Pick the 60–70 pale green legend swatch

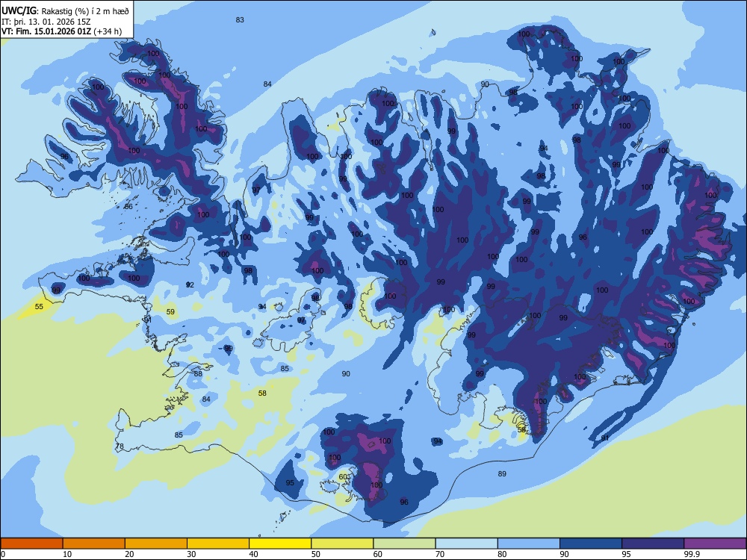click(x=404, y=544)
